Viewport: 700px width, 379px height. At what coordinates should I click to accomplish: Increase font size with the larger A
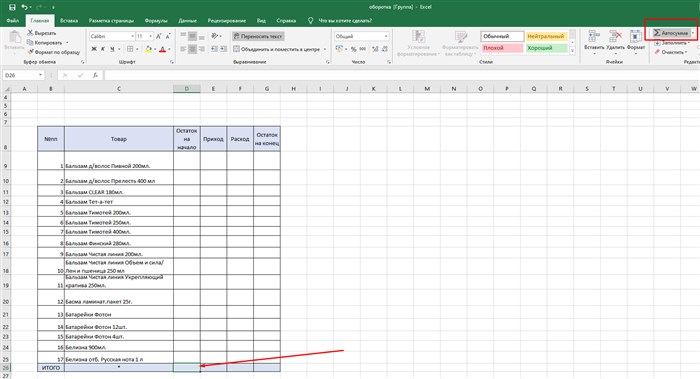[x=158, y=36]
